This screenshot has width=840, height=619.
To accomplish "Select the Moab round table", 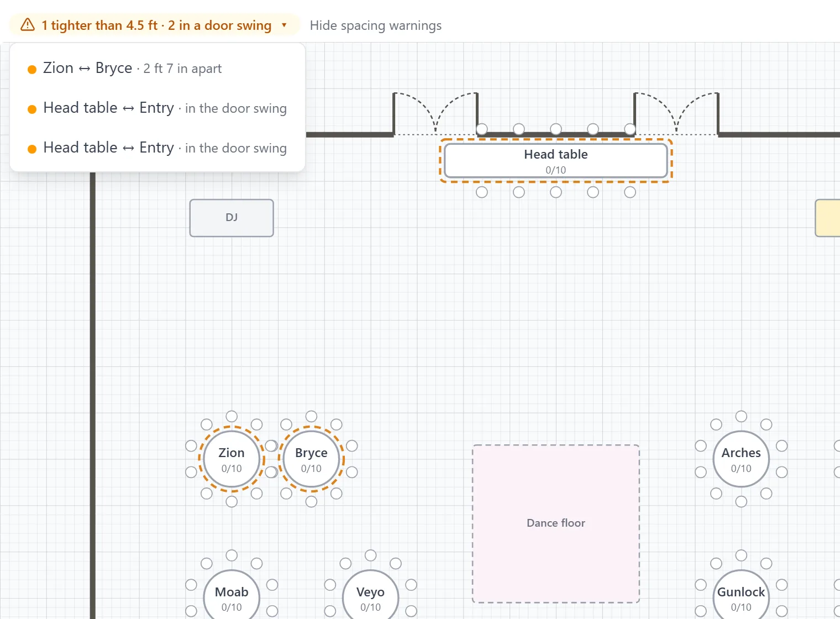I will coord(232,595).
